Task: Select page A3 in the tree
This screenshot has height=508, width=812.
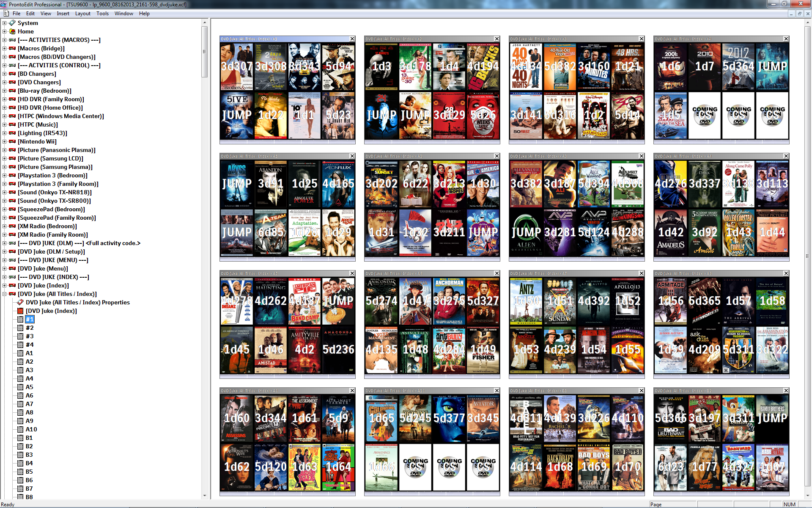Action: 29,370
